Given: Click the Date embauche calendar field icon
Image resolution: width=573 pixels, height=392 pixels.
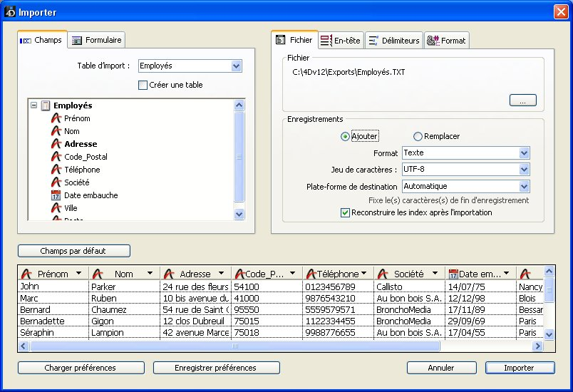Looking at the screenshot, I should (x=56, y=195).
